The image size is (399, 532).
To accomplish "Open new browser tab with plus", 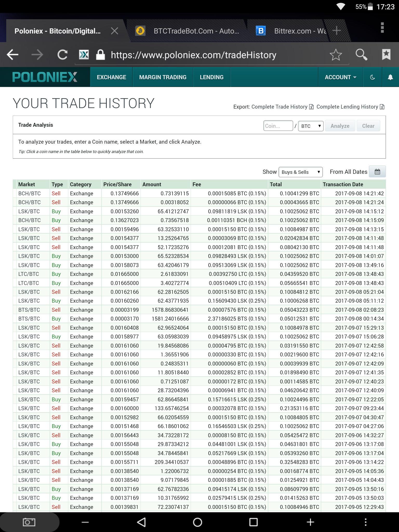I will [x=337, y=31].
